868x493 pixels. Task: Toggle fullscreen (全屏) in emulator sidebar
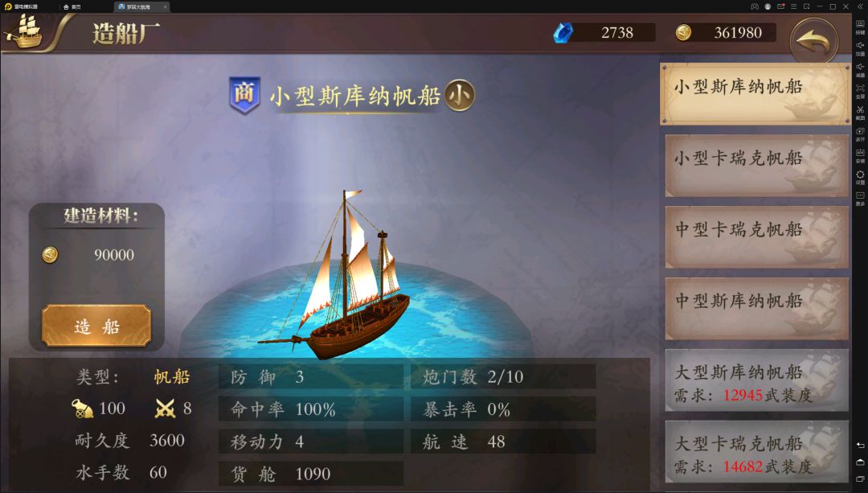[860, 90]
